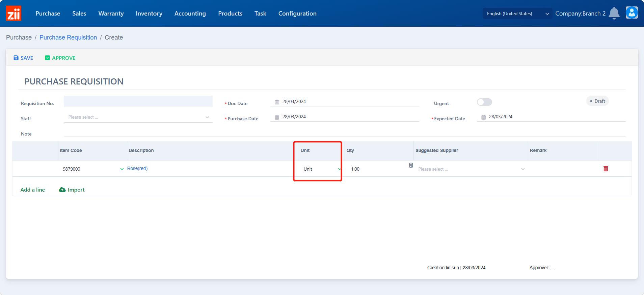Click the Zii logo icon

(x=14, y=13)
